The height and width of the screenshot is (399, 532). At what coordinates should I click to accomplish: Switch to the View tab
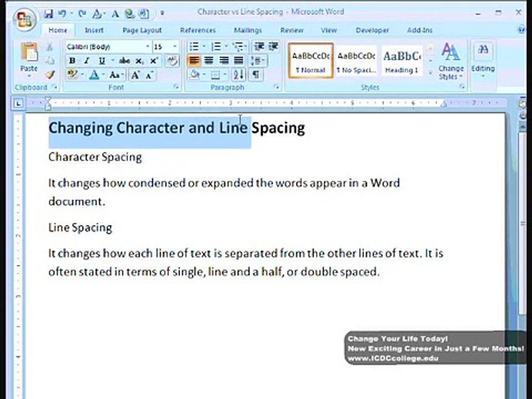(329, 30)
